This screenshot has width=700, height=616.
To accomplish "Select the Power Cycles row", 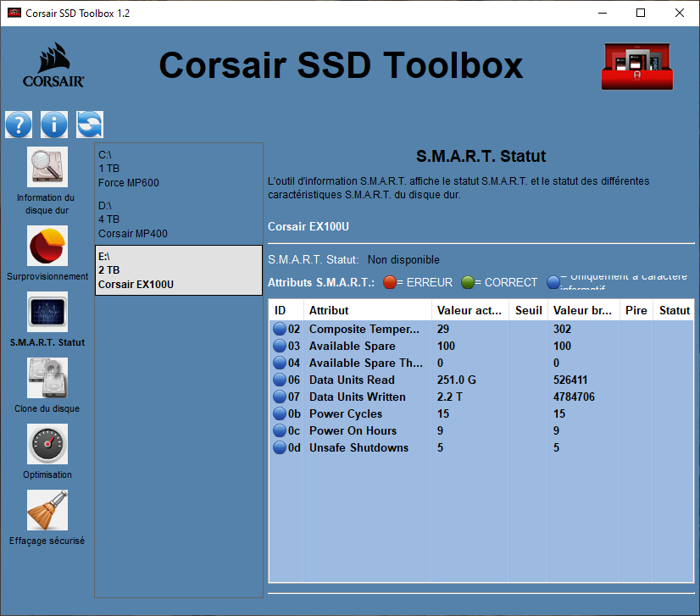I will [481, 413].
